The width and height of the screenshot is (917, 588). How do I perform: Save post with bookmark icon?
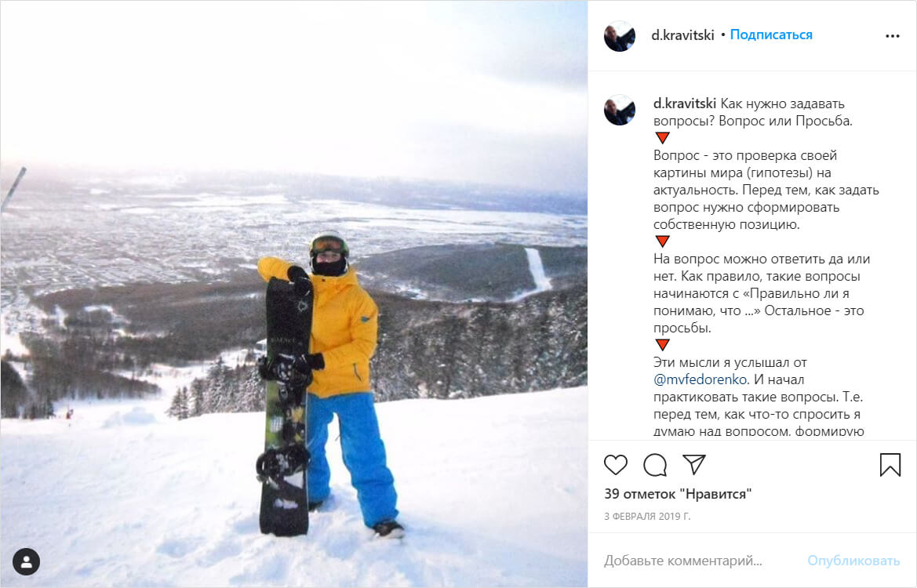890,465
